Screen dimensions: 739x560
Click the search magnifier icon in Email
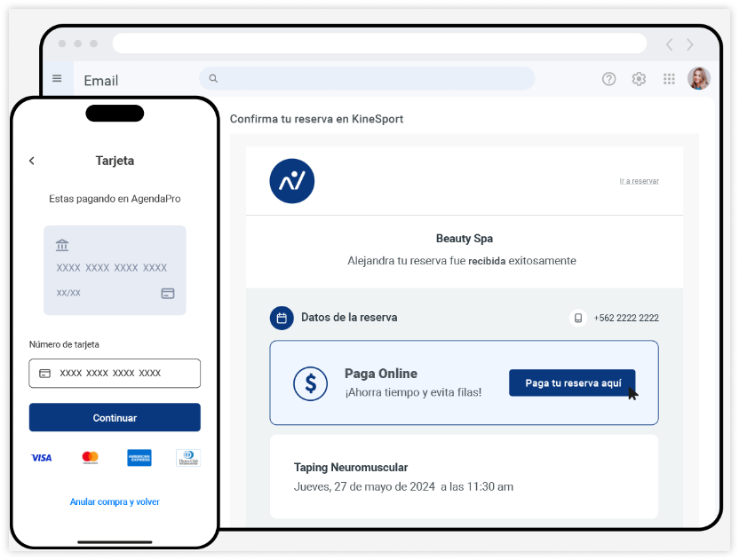pos(213,79)
